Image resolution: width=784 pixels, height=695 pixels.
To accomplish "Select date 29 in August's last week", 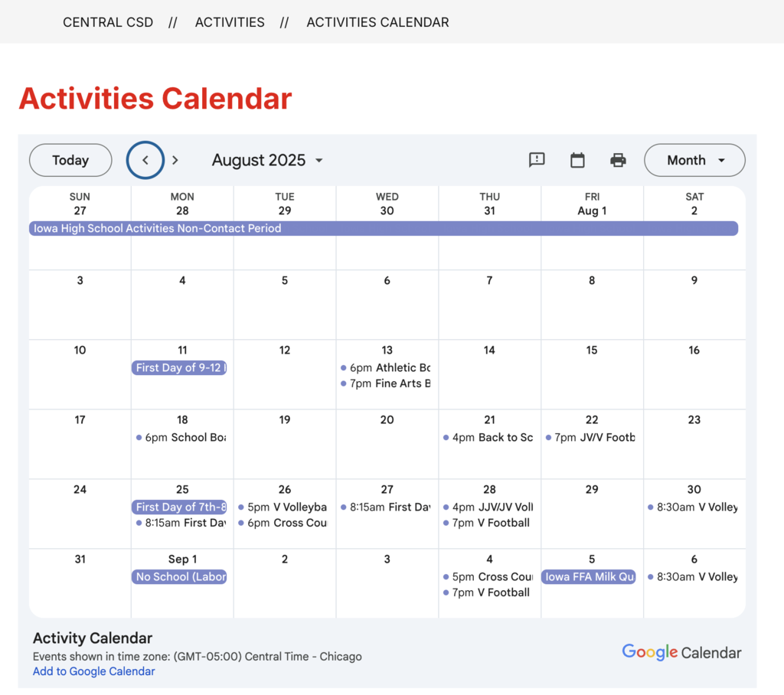I will (x=592, y=490).
